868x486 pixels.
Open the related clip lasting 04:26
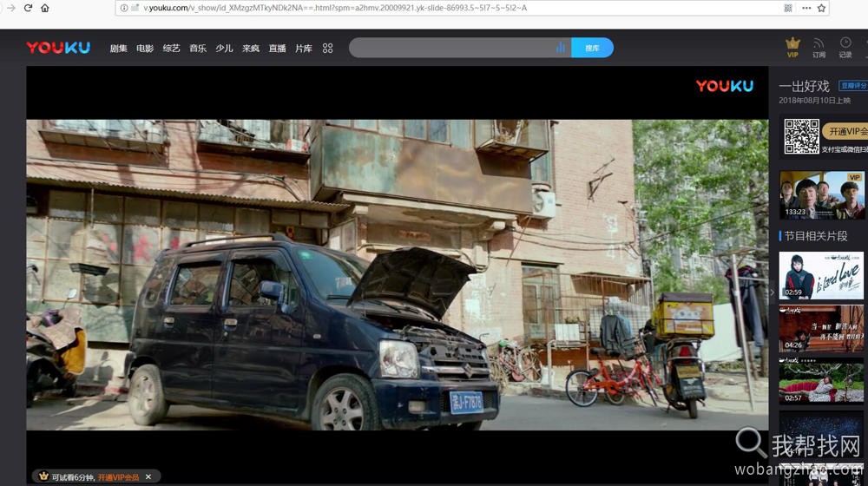click(821, 328)
